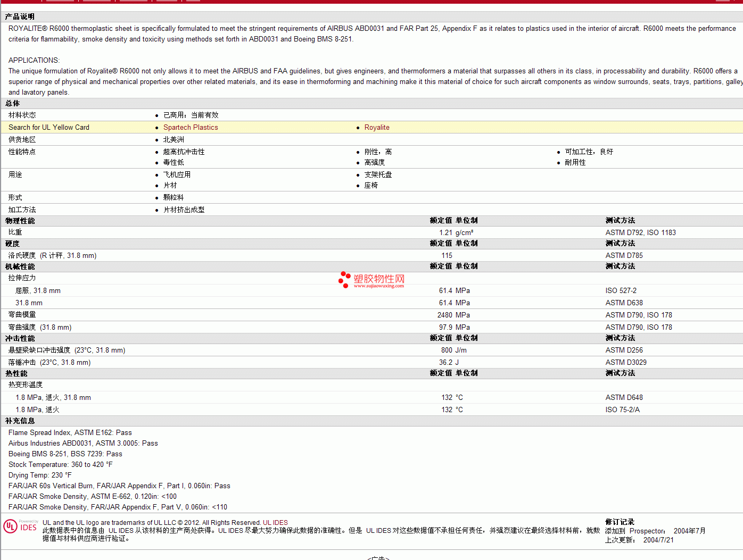This screenshot has width=743, height=560.
Task: Select the 已商用：当前有效 value
Action: pyautogui.click(x=191, y=115)
